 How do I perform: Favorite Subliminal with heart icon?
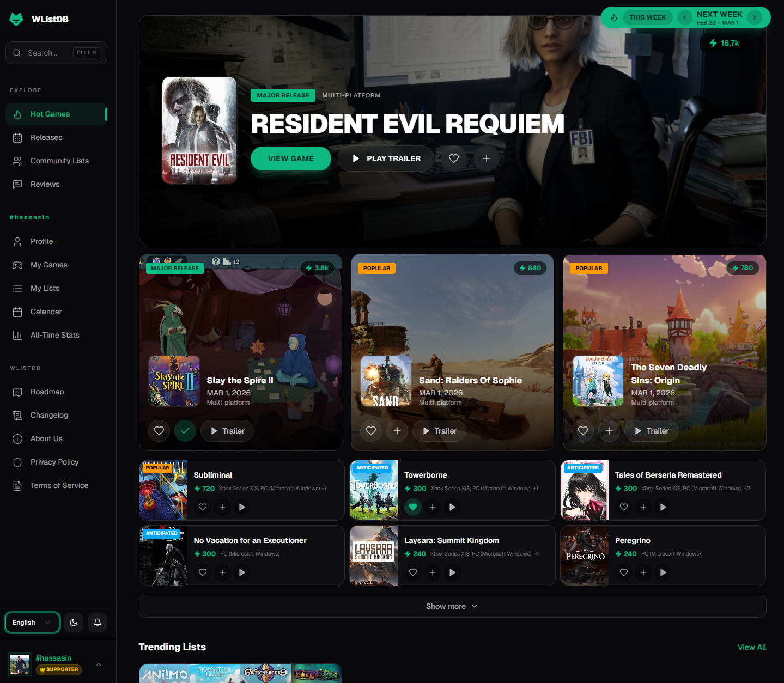[x=203, y=507]
